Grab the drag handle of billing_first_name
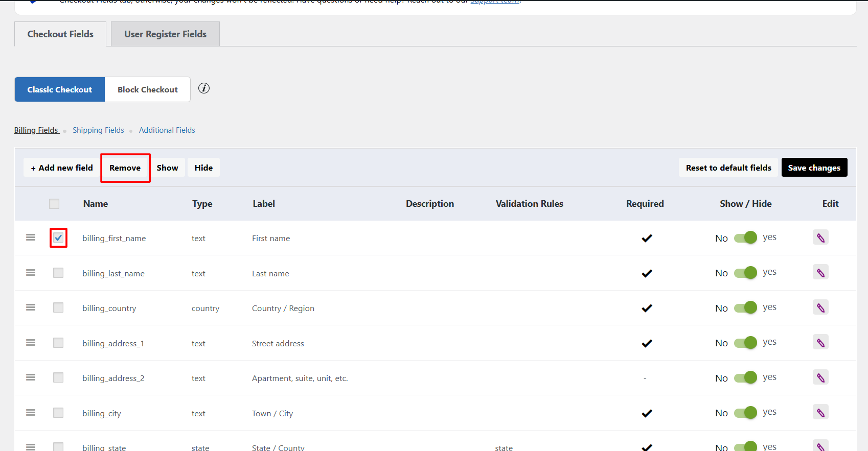This screenshot has width=868, height=451. pos(31,238)
